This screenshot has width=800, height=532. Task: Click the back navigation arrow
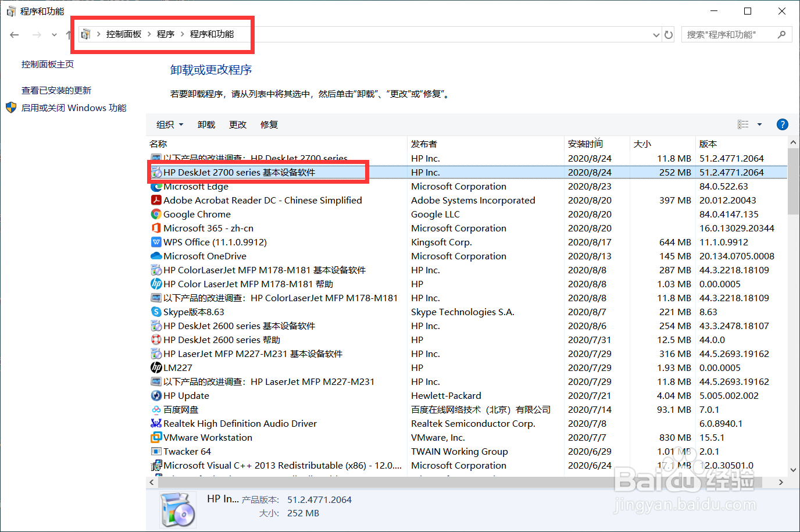14,34
